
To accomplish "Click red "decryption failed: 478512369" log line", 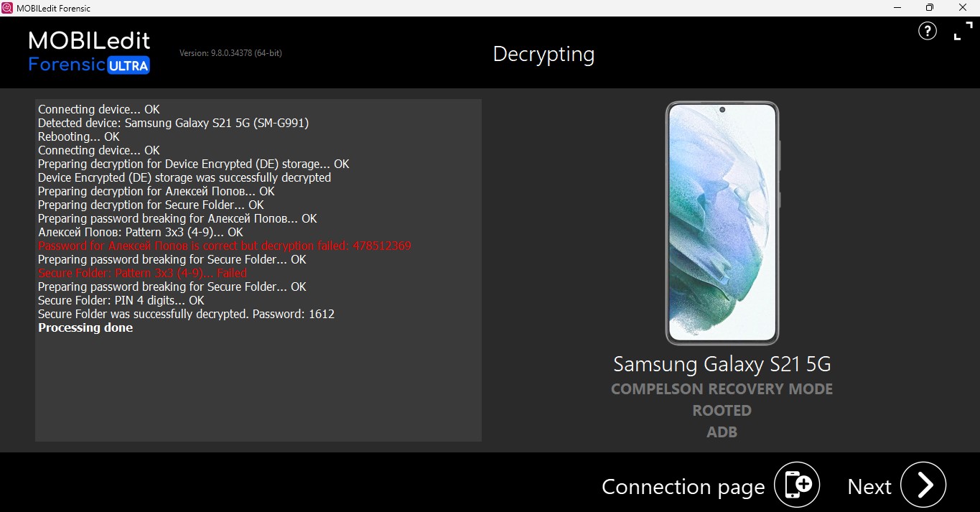I will (x=225, y=246).
